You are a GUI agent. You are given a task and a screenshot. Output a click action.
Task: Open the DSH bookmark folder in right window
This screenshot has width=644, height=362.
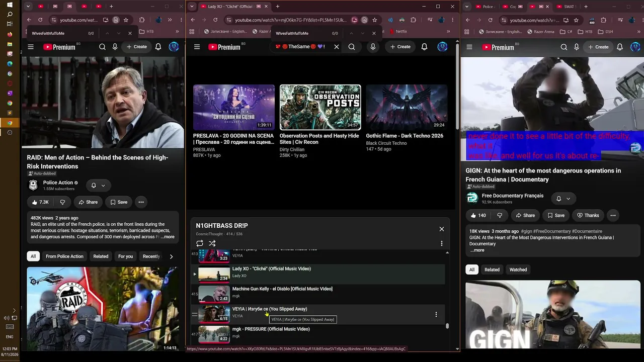point(605,32)
